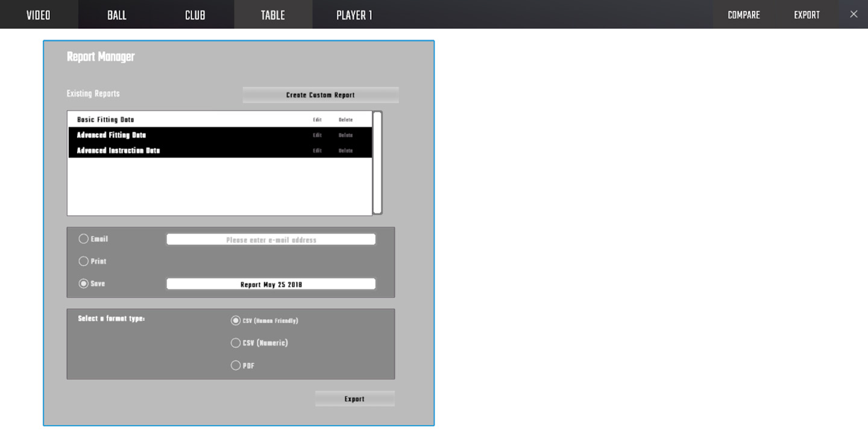Close the window with the X icon
Viewport: 868px width, 448px height.
854,14
